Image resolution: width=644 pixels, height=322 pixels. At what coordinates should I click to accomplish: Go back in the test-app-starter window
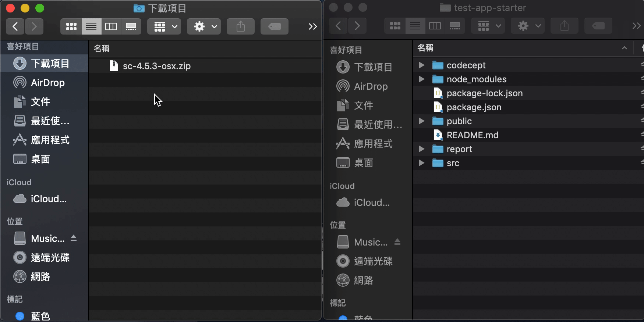339,26
